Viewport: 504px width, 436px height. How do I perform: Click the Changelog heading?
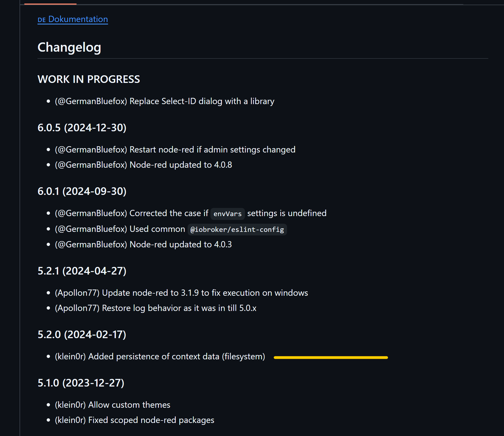(69, 47)
